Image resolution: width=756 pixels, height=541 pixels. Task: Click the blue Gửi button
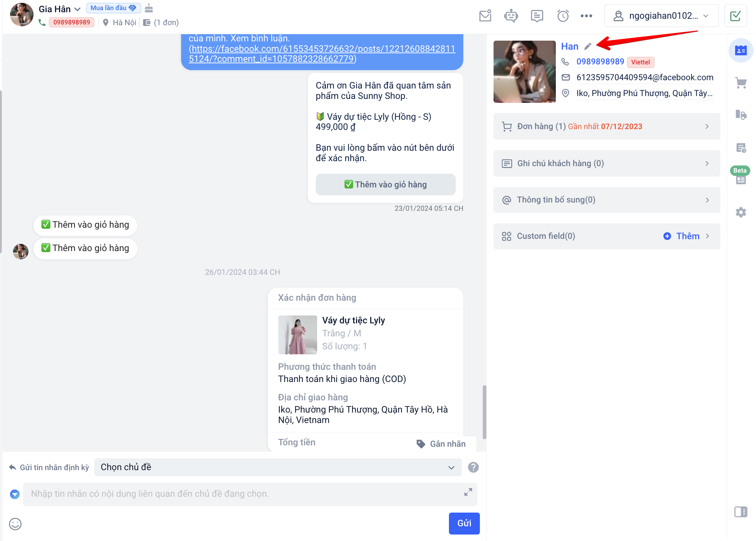[464, 523]
